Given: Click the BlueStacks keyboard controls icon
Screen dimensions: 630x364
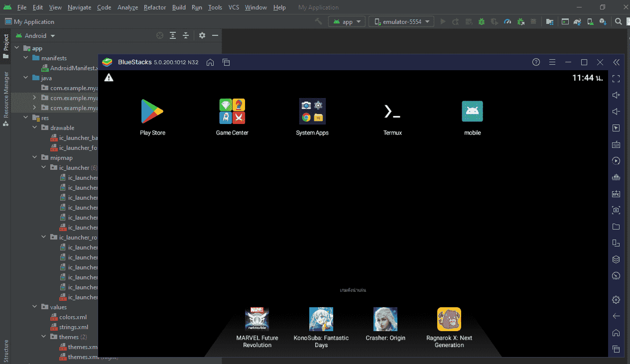Looking at the screenshot, I should [616, 144].
